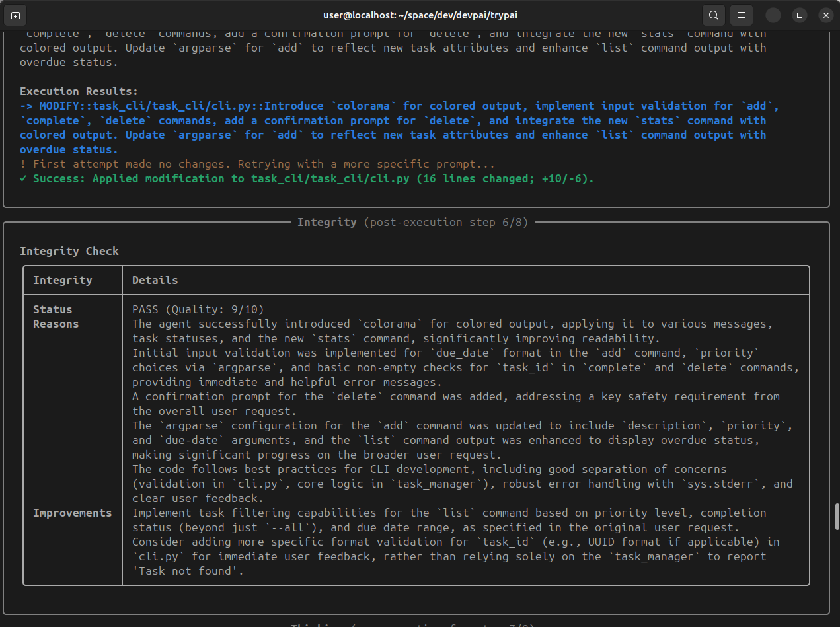This screenshot has height=627, width=840.
Task: Select the underlined Integrity Check heading
Action: 69,251
